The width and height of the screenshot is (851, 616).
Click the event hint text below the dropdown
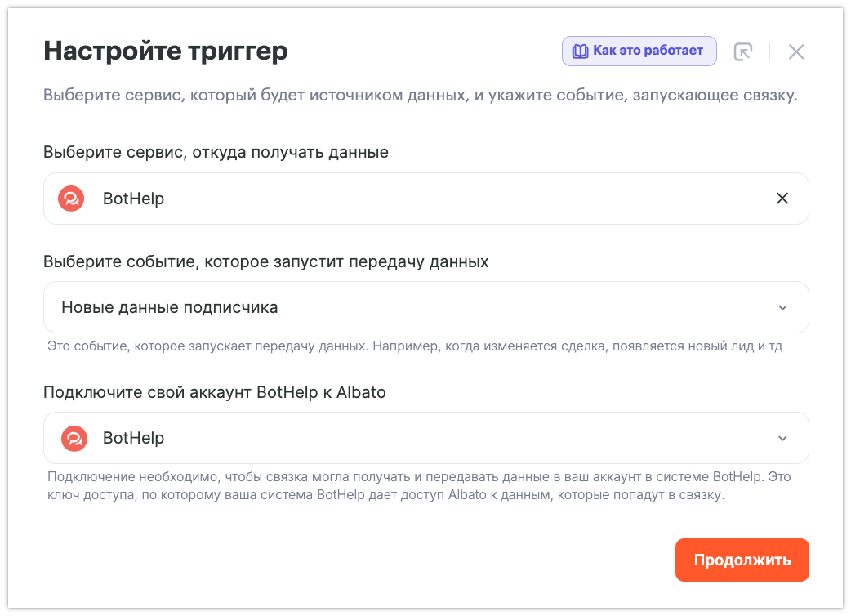pyautogui.click(x=414, y=346)
